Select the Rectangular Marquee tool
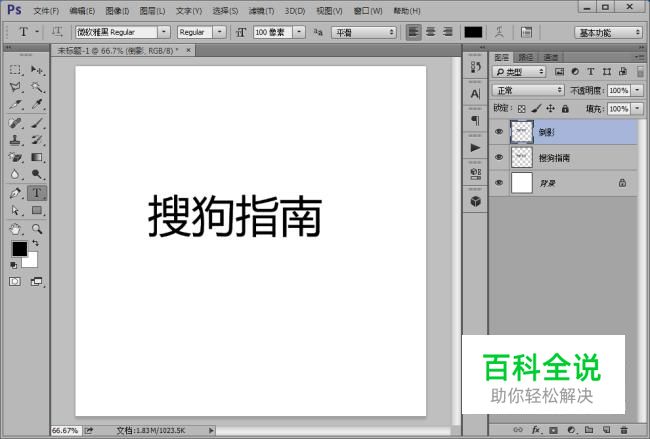 click(x=15, y=70)
